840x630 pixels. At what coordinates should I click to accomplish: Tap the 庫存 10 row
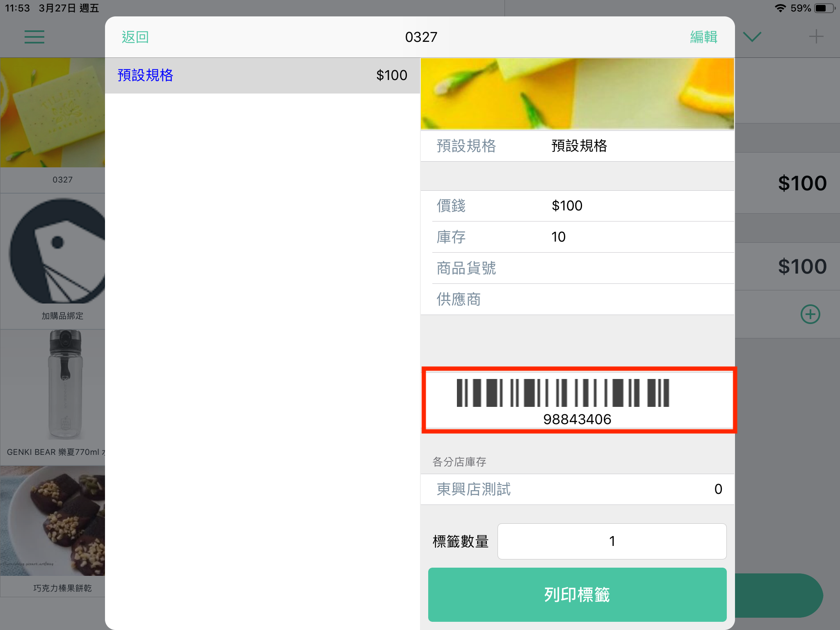[x=577, y=237]
